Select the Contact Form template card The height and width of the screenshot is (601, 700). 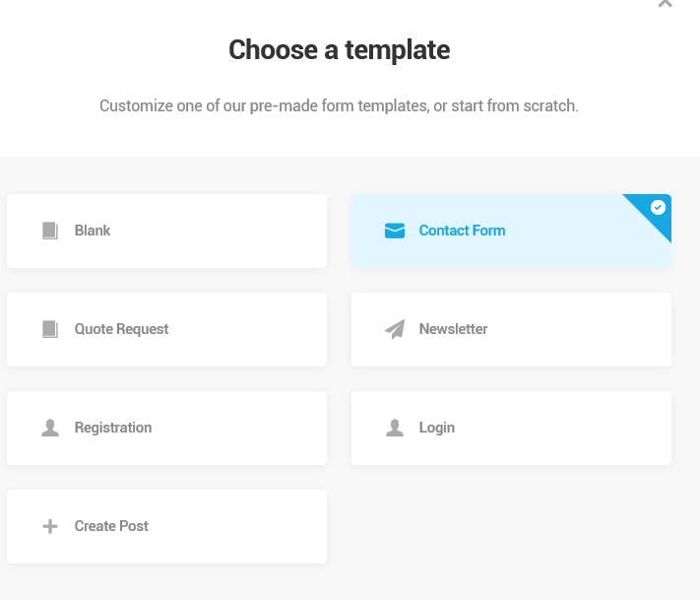[511, 231]
